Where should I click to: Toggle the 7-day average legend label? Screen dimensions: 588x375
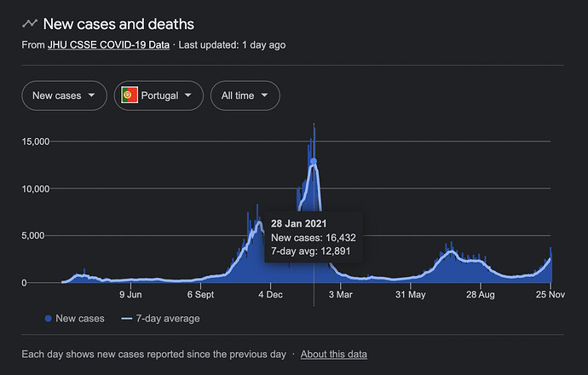coord(168,319)
